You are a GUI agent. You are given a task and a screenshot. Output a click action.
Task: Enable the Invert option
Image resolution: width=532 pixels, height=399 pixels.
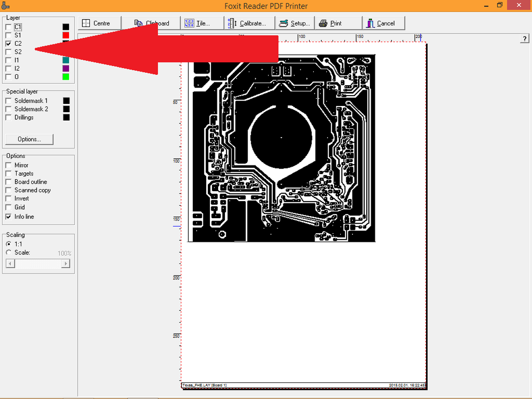8,199
